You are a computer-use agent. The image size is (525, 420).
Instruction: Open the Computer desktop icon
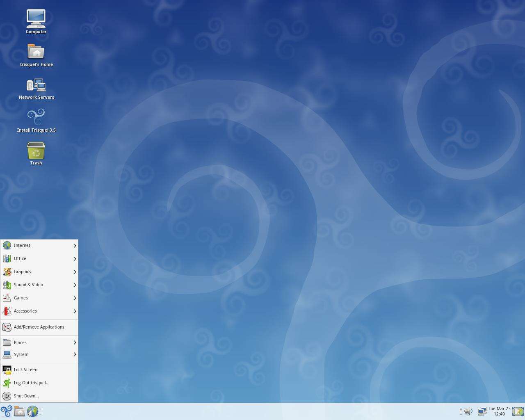click(x=36, y=22)
